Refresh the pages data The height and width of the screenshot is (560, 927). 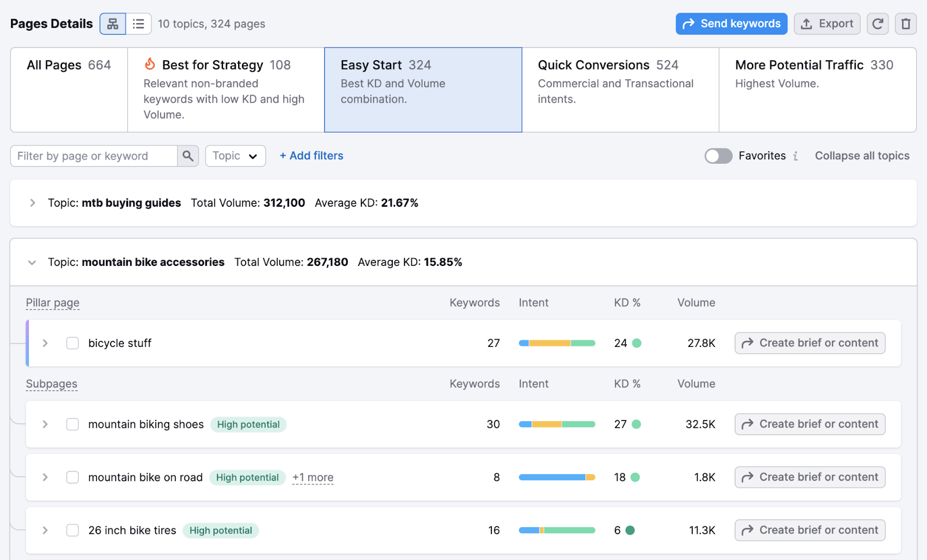[877, 24]
